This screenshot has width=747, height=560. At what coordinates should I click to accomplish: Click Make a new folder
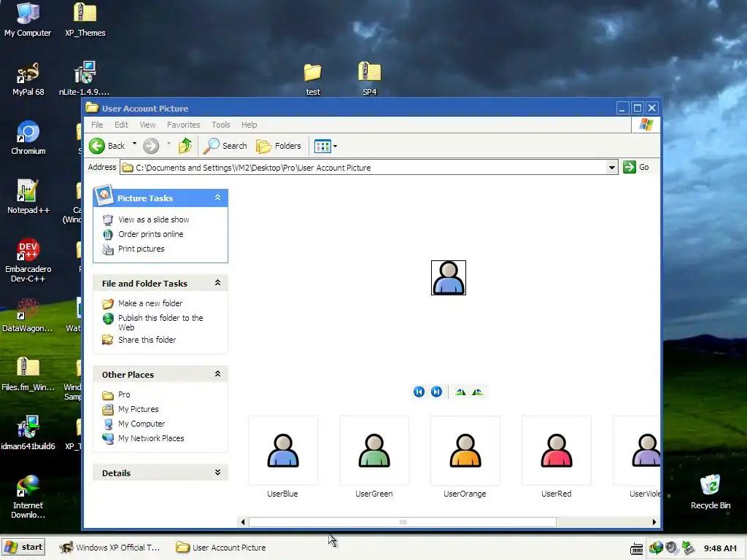(x=150, y=303)
